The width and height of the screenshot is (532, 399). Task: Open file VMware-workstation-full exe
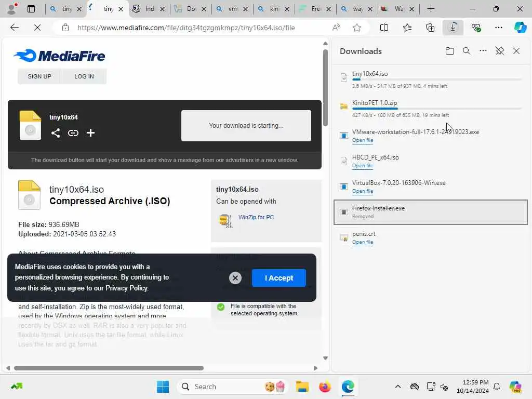(x=362, y=140)
